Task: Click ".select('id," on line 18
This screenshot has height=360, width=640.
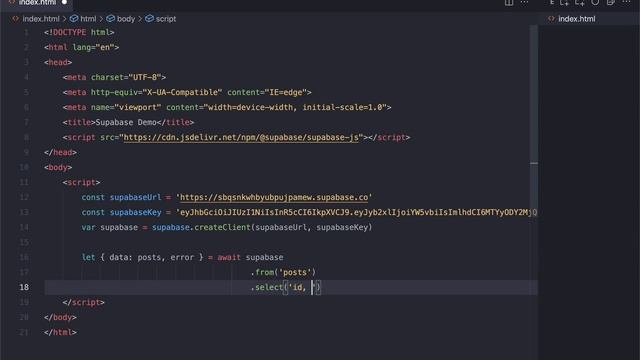Action: [278, 288]
